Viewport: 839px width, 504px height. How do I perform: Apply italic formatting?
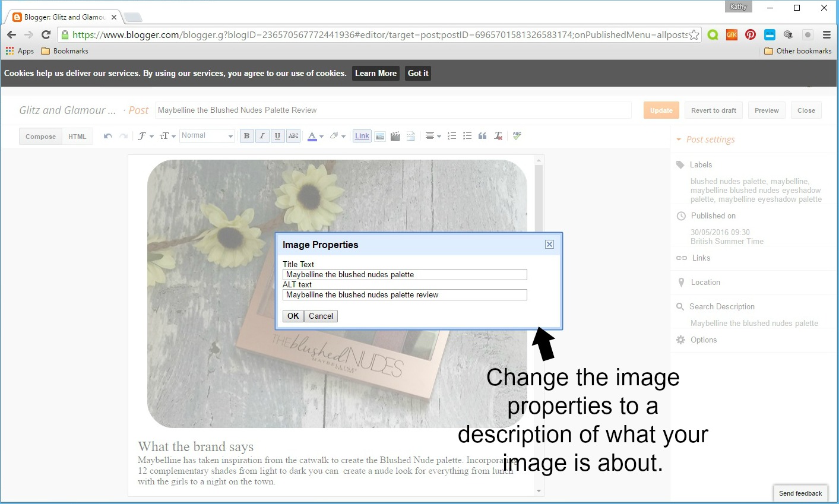click(x=262, y=136)
